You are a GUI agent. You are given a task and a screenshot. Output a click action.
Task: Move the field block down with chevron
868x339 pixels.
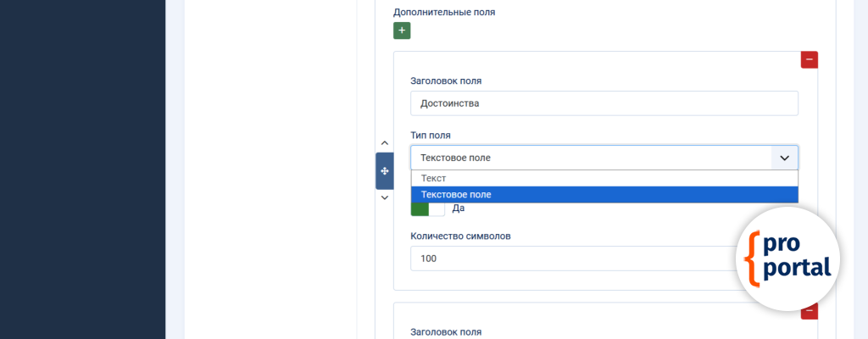tap(385, 197)
